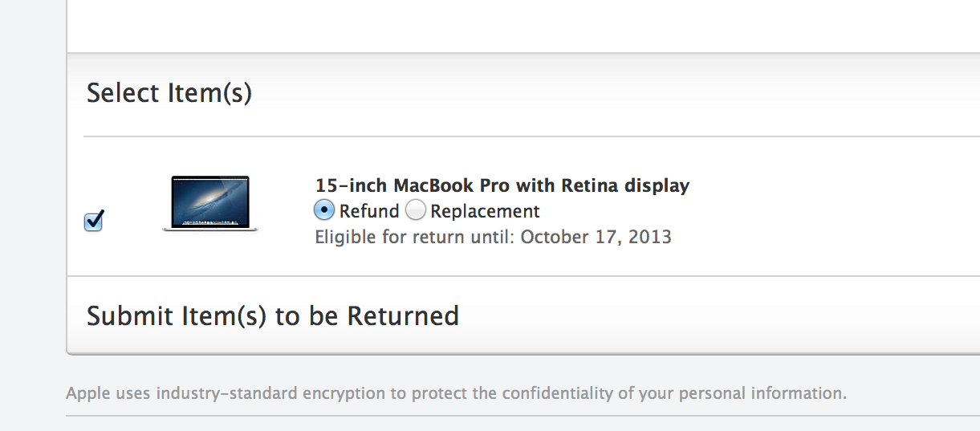The image size is (980, 431).
Task: Select the Refund radio button
Action: coord(323,210)
